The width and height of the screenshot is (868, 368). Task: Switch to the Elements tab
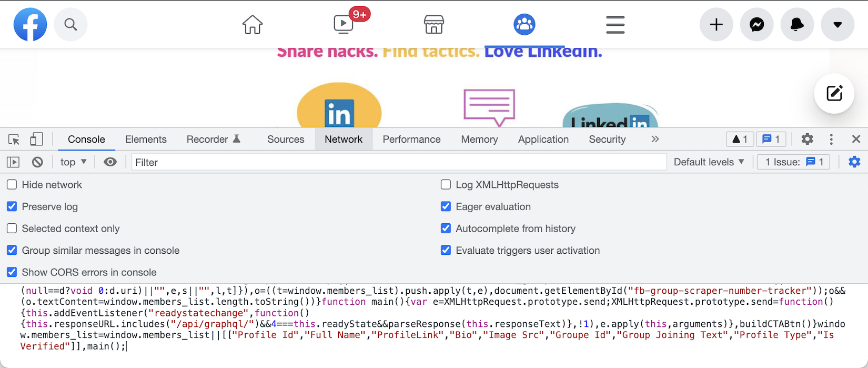click(x=146, y=140)
